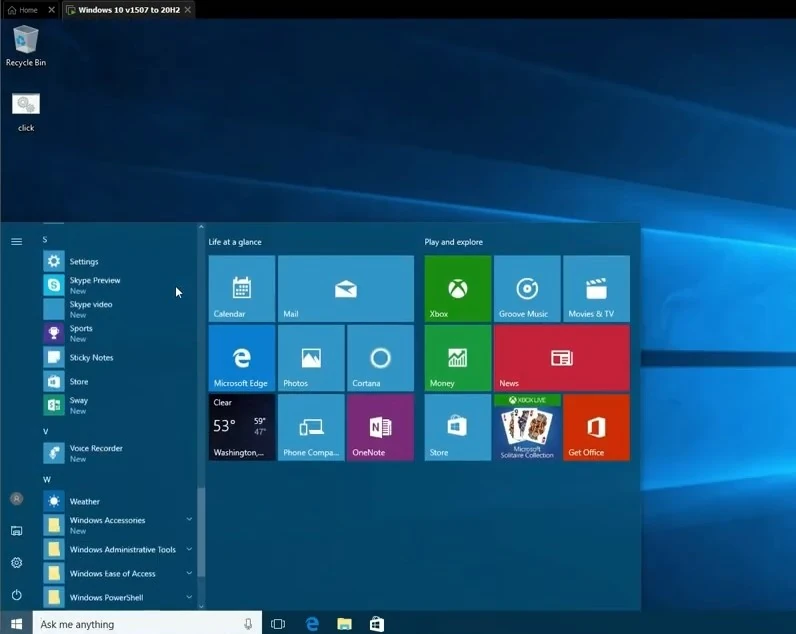Expand the Windows Administrative Tools folder

coord(118,549)
